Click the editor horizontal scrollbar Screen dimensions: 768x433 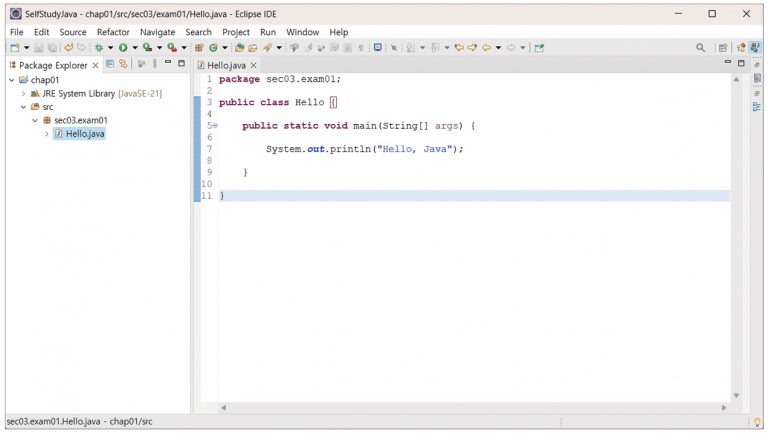pyautogui.click(x=470, y=408)
